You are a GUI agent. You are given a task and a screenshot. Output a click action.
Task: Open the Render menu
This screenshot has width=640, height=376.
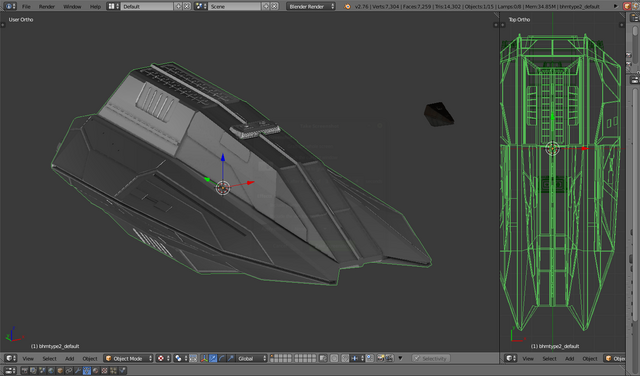click(47, 7)
